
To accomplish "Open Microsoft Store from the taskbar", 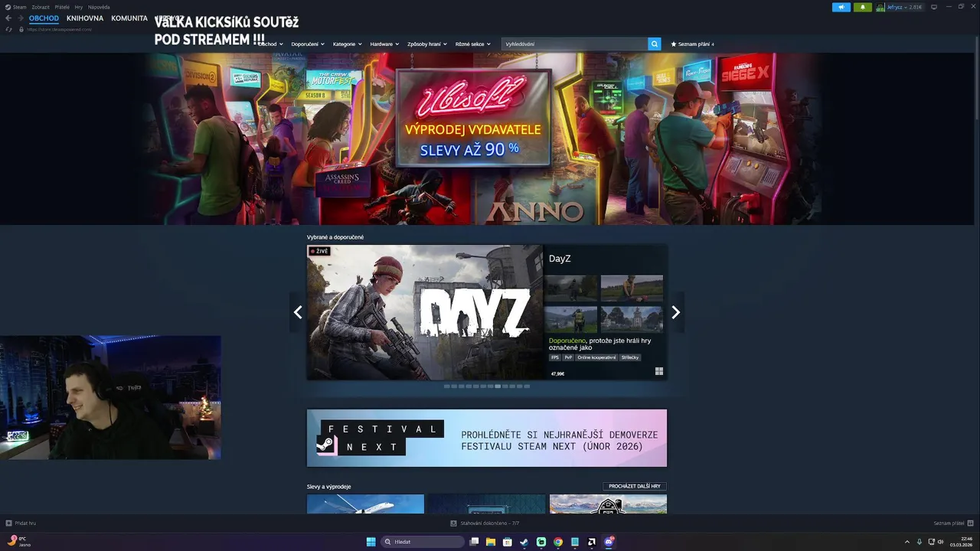I will (x=508, y=542).
